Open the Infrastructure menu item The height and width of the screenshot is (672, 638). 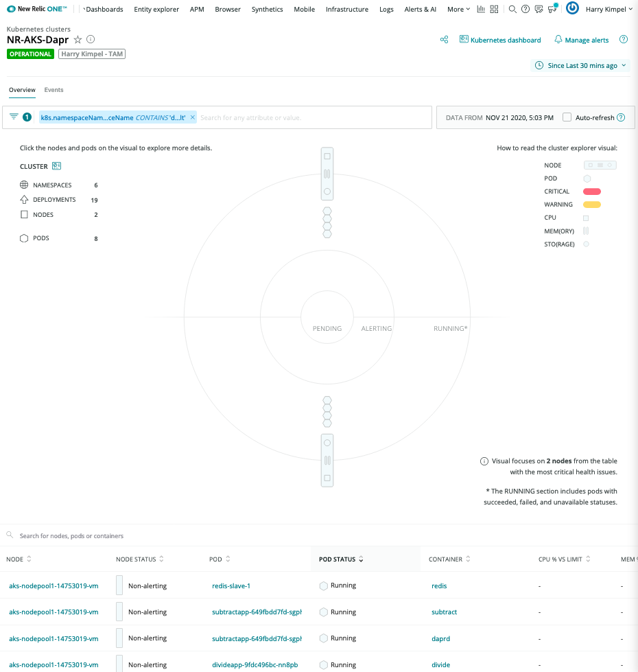tap(346, 9)
